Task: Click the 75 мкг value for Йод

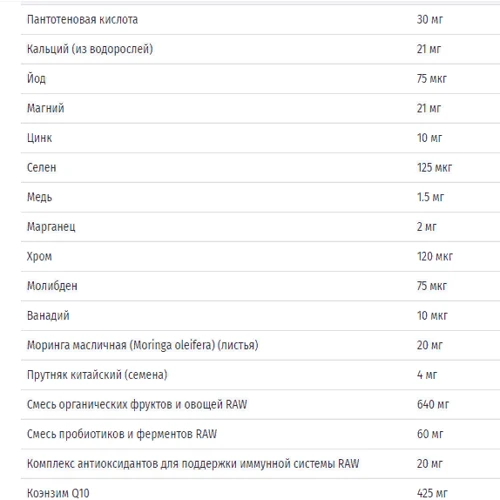Action: 431,79
